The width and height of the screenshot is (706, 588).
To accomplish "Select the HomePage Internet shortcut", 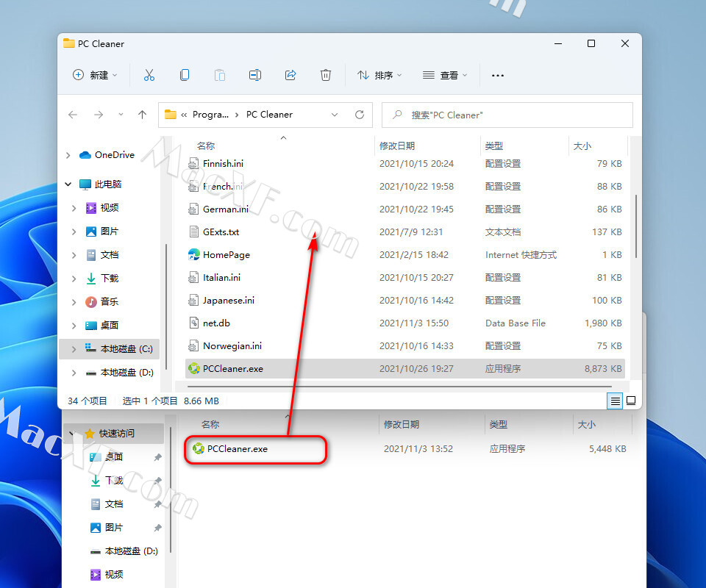I will point(404,254).
